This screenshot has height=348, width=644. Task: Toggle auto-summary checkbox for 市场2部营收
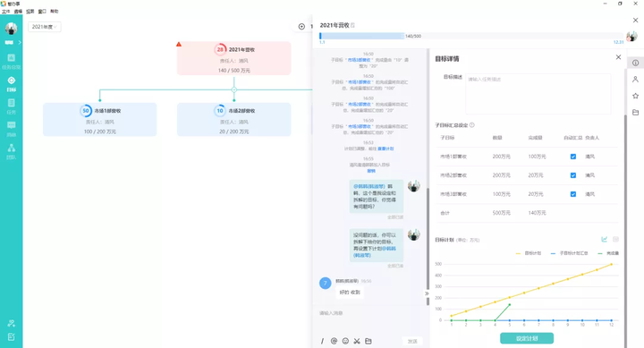coord(573,175)
